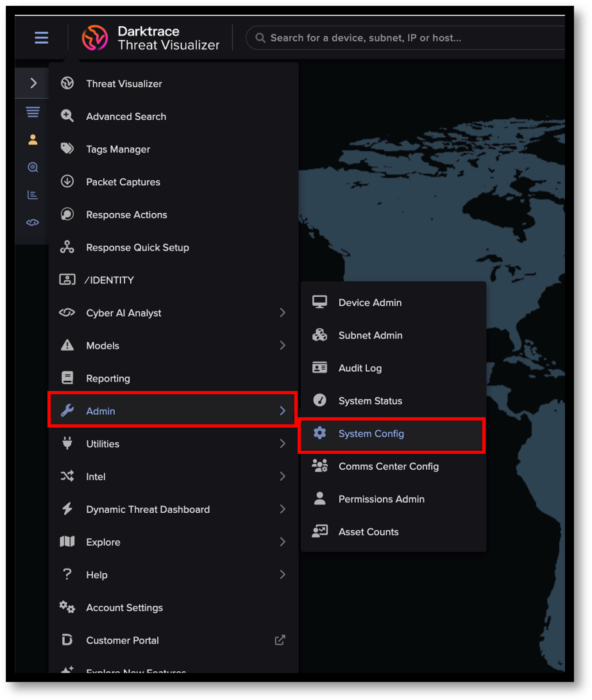This screenshot has height=700, width=592.
Task: Select Device Admin in Admin submenu
Action: click(393, 302)
